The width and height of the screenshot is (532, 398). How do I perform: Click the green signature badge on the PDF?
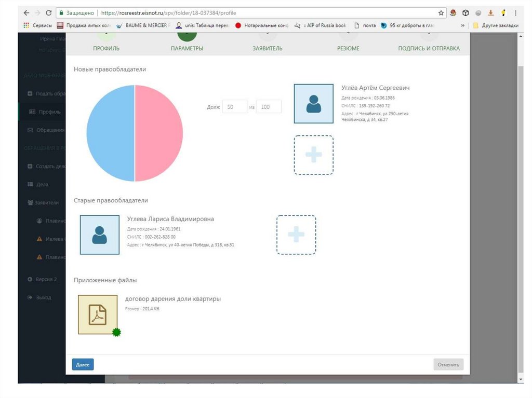(116, 332)
